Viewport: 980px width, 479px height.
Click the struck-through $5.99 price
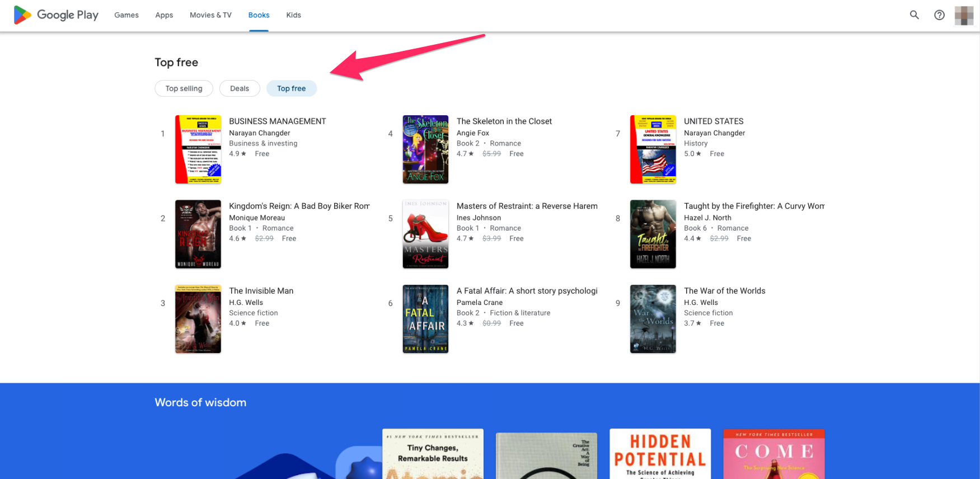click(x=492, y=154)
